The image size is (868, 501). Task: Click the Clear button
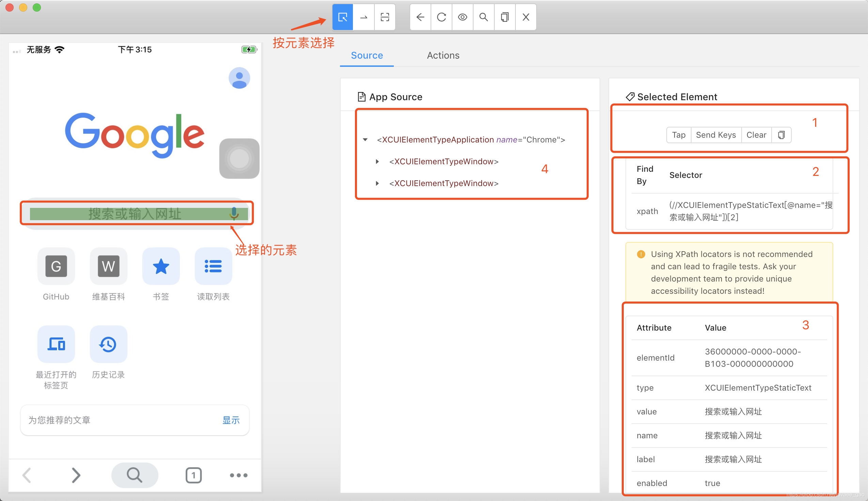click(x=756, y=135)
